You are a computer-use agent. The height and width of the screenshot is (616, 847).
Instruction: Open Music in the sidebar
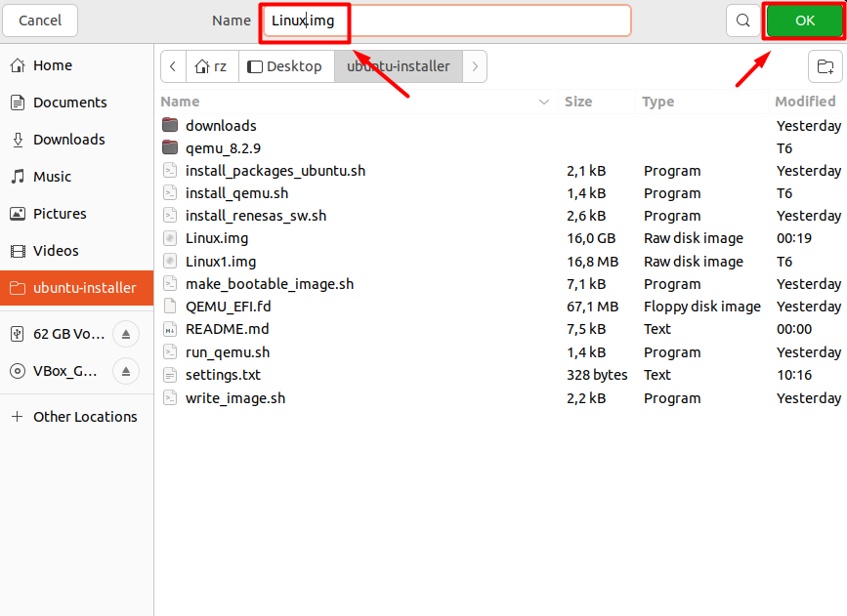[x=52, y=177]
